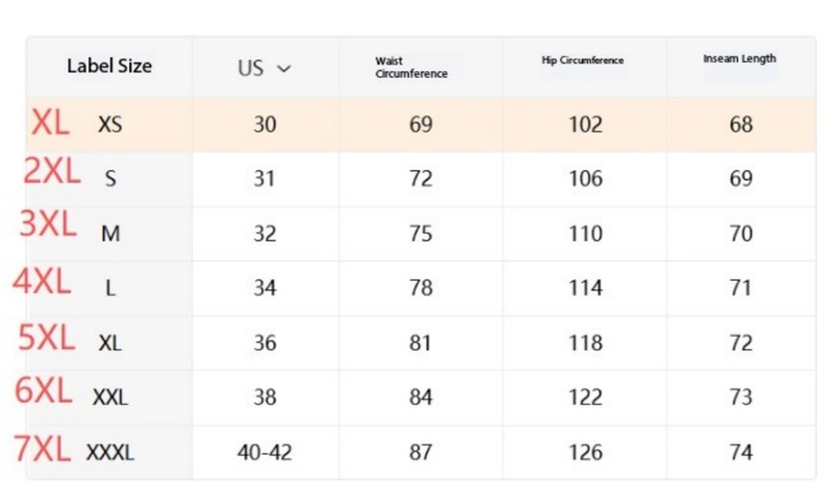Select the US size 34 cell
837x504 pixels.
265,288
